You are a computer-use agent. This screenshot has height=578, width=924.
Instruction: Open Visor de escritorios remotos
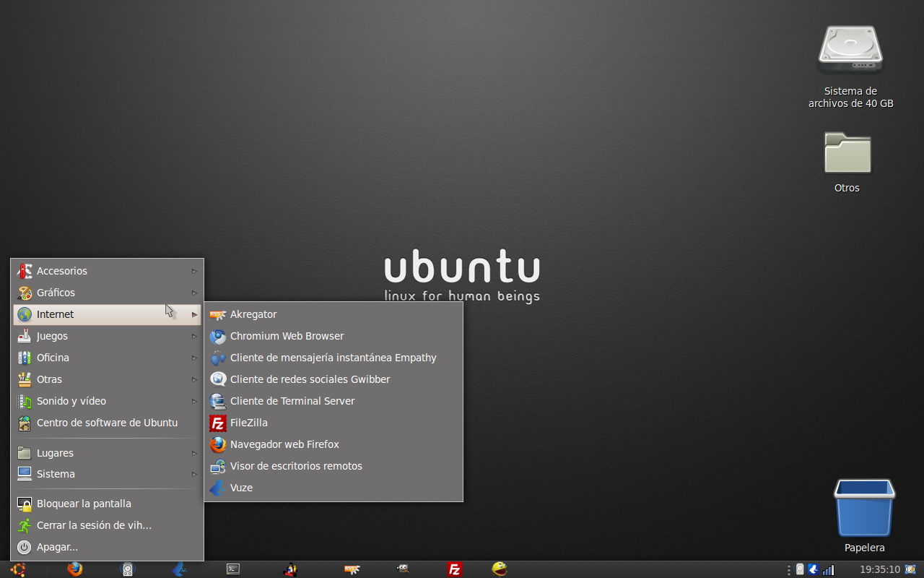tap(334, 466)
